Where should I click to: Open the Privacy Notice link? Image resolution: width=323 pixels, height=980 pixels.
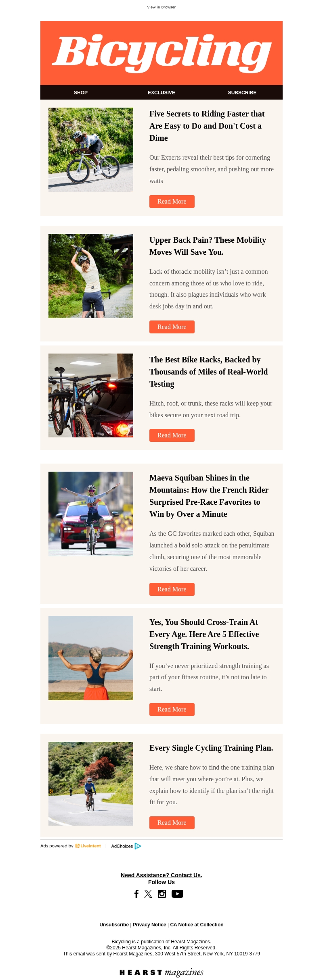(149, 925)
